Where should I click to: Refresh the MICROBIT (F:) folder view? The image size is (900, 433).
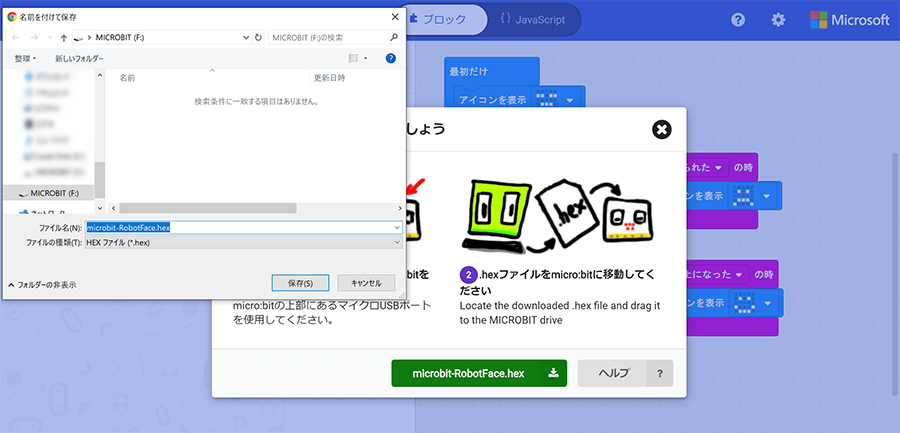[258, 38]
